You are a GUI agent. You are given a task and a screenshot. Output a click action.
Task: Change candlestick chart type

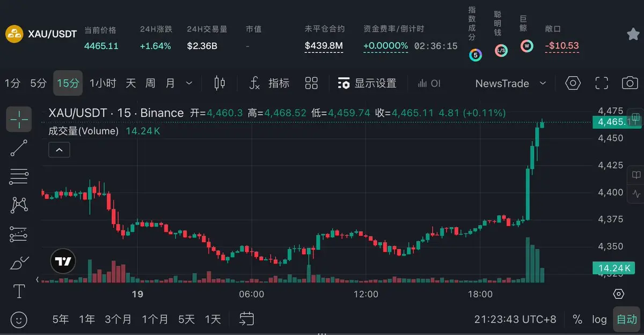click(x=219, y=83)
